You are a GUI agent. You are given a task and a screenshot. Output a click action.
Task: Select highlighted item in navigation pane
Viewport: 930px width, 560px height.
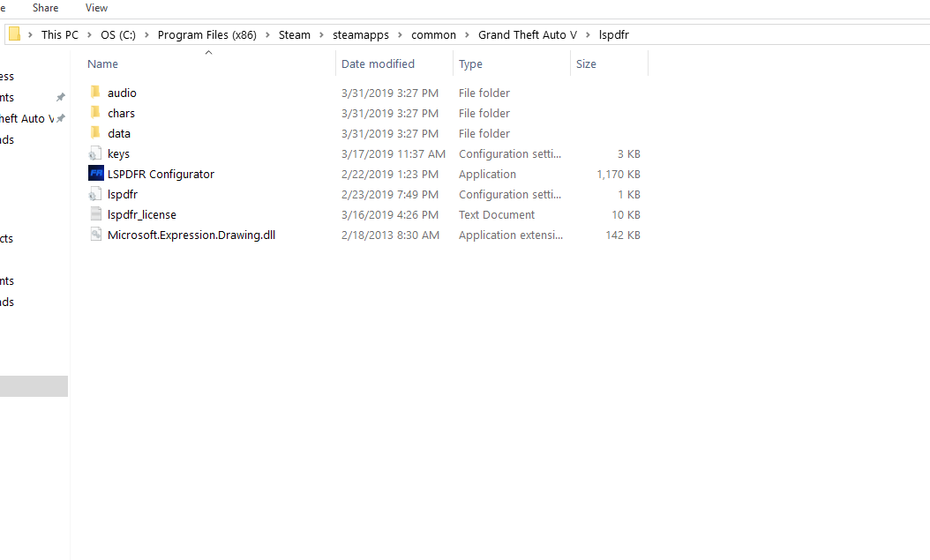pyautogui.click(x=34, y=385)
